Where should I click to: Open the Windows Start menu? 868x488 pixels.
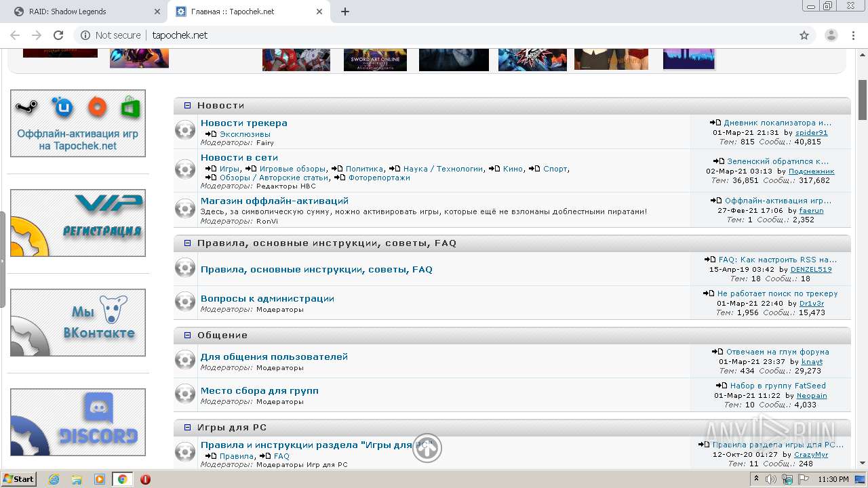point(19,479)
